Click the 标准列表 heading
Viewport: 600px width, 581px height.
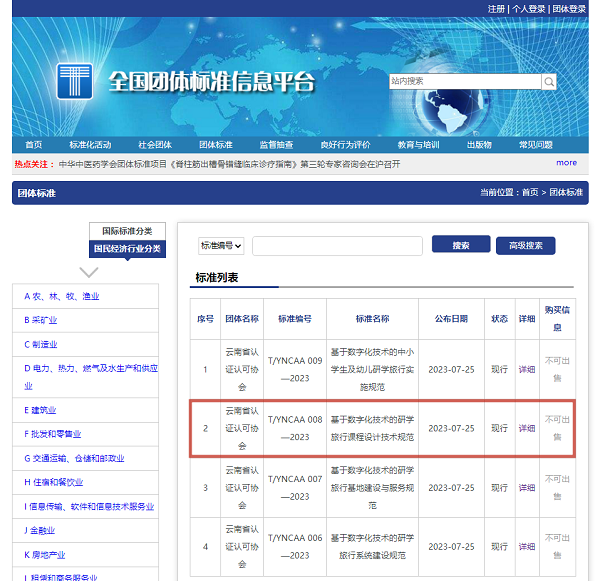217,277
